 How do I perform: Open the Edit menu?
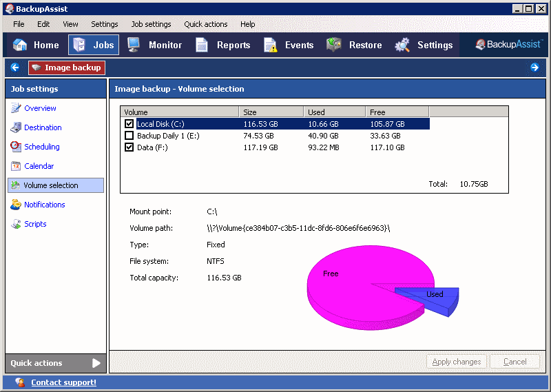click(x=43, y=24)
